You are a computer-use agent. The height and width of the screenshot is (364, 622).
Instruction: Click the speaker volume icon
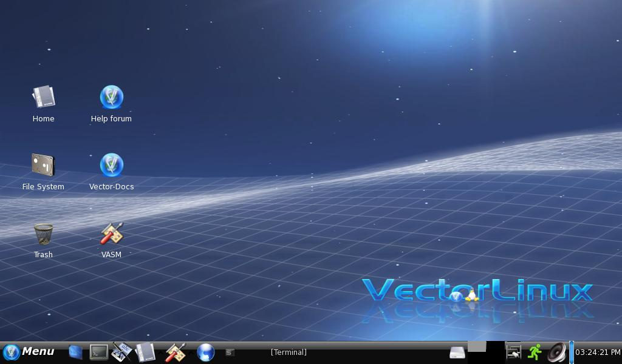coord(557,352)
